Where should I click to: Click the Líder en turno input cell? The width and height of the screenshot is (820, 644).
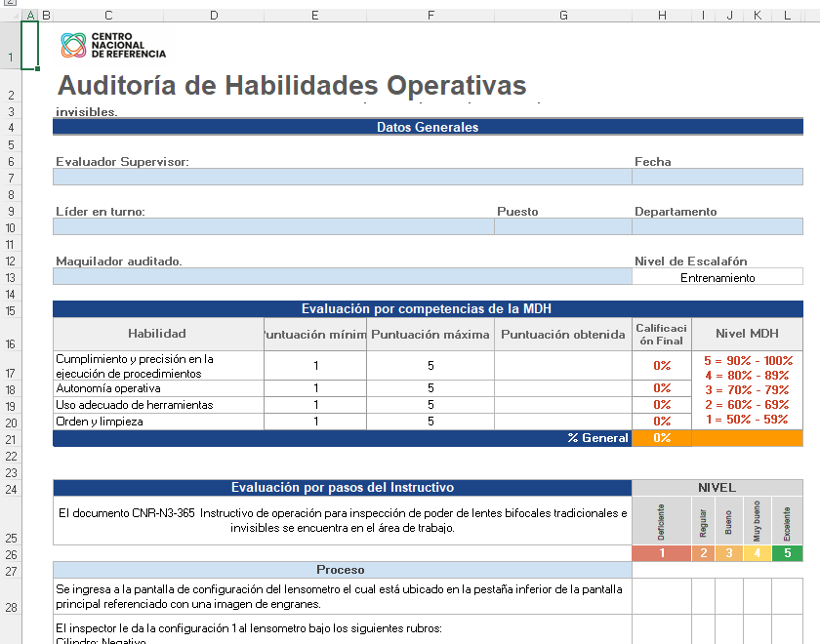click(x=273, y=225)
